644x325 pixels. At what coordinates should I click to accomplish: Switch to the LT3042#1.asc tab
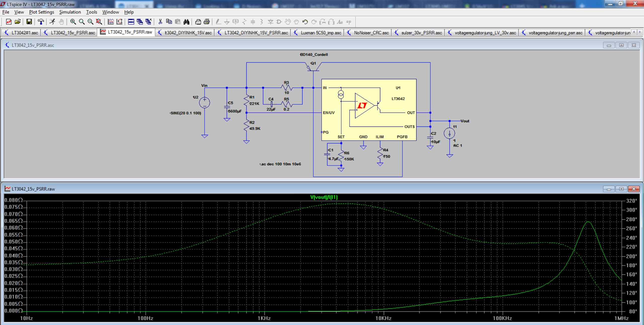pyautogui.click(x=21, y=33)
